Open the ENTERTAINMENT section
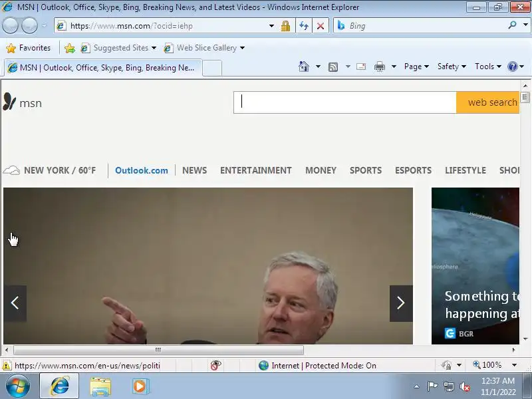Viewport: 532px width, 399px height. pos(256,170)
